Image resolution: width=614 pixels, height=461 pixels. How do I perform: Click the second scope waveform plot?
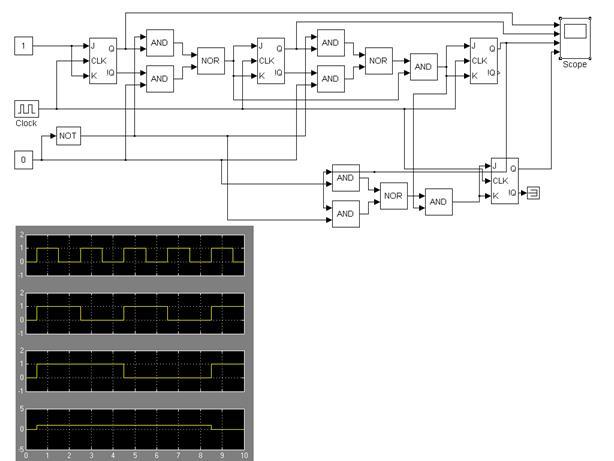(134, 313)
